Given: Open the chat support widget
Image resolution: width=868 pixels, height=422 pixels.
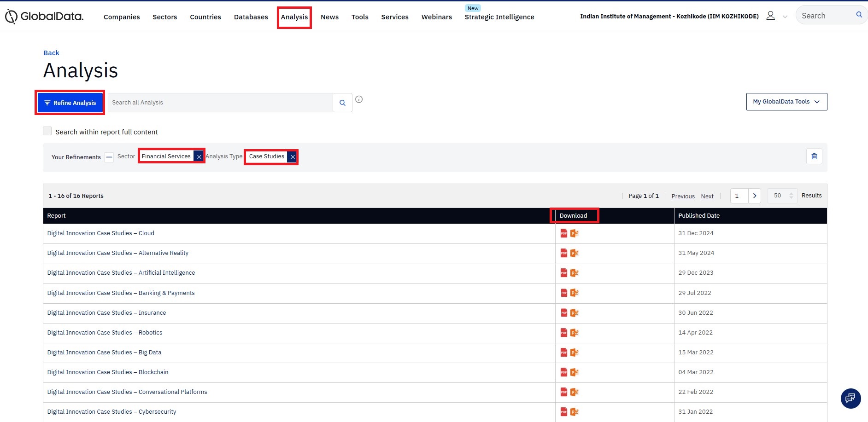Looking at the screenshot, I should pos(850,398).
